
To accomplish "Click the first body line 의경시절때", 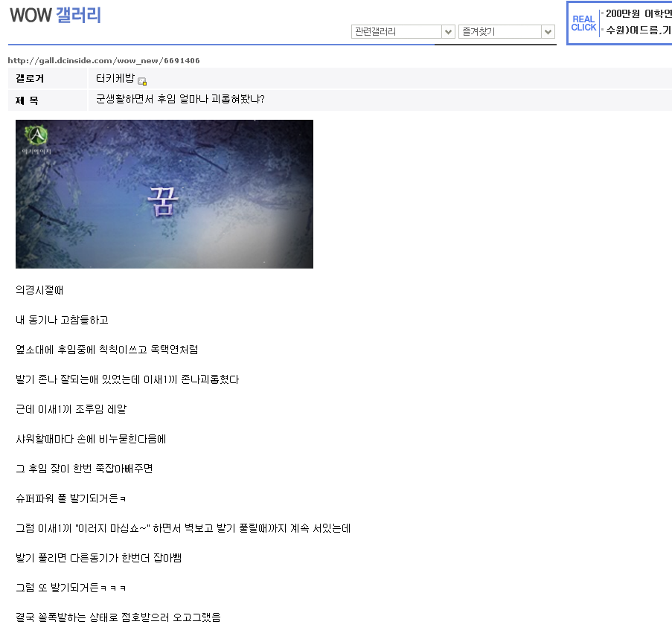I will pyautogui.click(x=39, y=290).
